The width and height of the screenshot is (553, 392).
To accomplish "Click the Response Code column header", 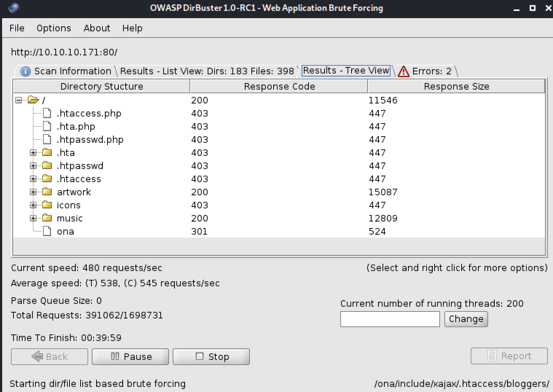I will click(279, 86).
